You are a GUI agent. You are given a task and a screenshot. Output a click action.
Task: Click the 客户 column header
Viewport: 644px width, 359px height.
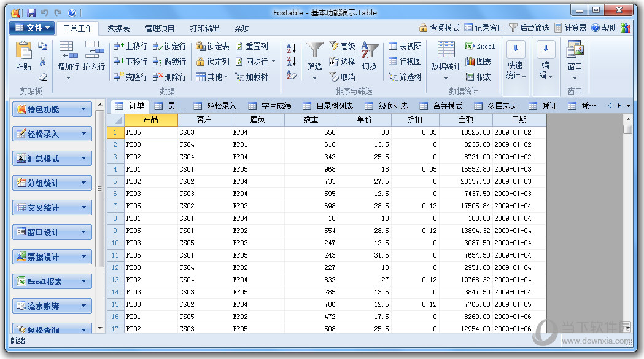pos(204,120)
